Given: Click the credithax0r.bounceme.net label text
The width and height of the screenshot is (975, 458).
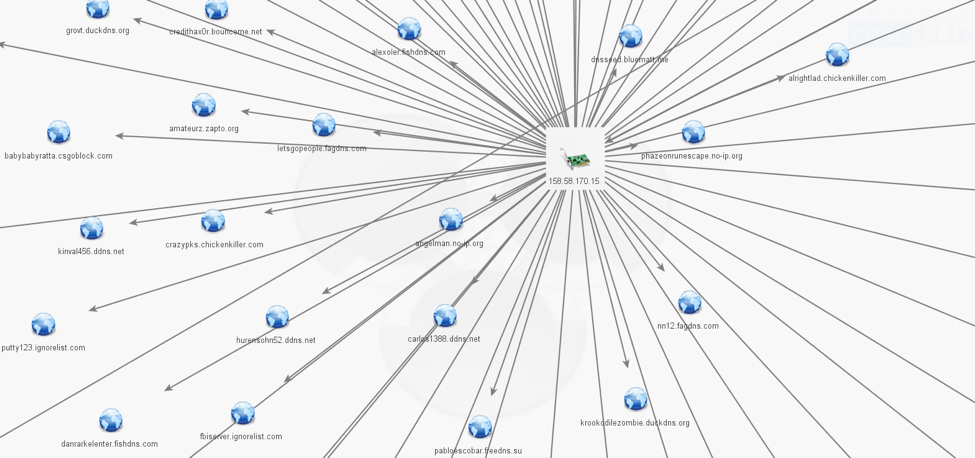Looking at the screenshot, I should coord(216,32).
